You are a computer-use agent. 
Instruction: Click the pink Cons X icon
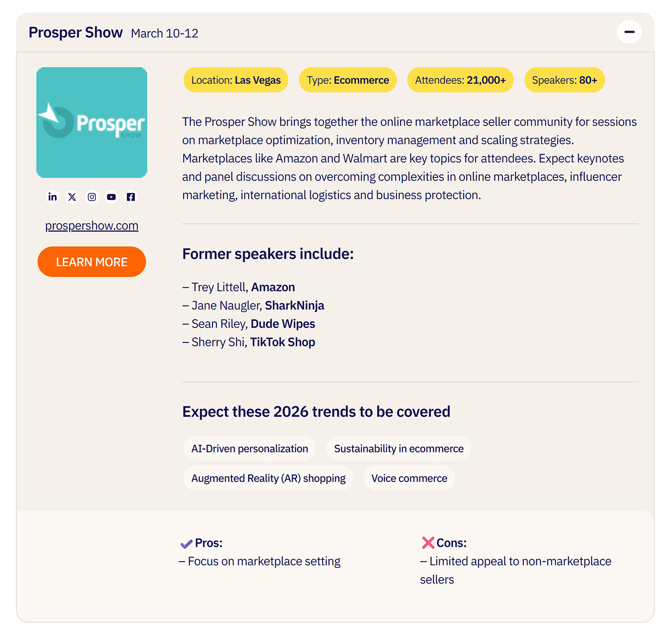[426, 543]
